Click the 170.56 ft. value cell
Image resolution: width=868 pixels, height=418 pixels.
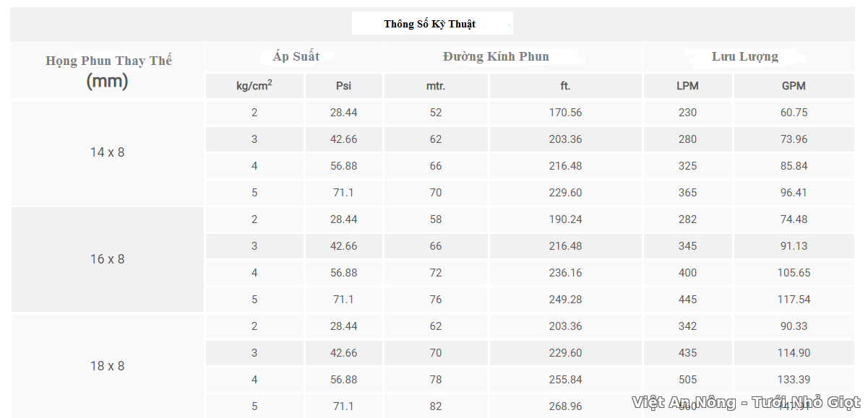click(565, 113)
